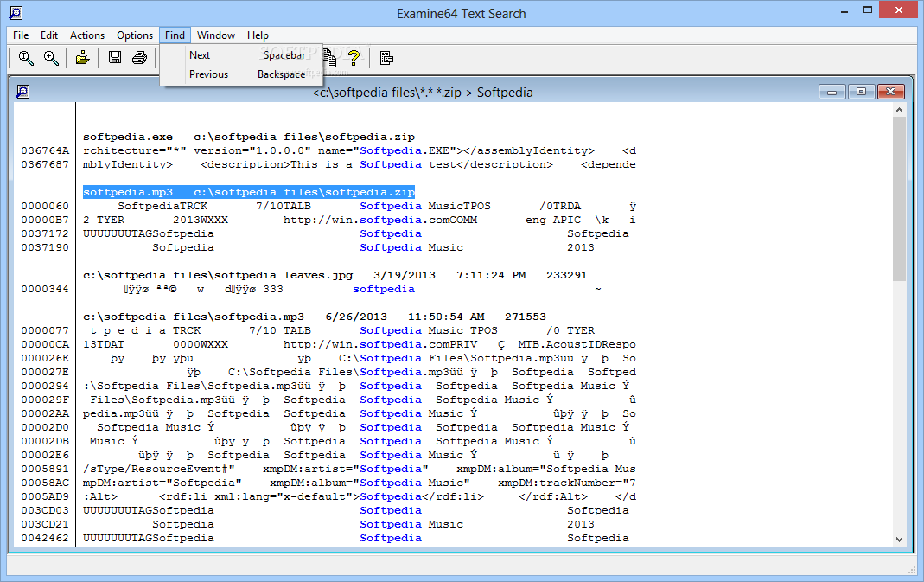Restore the results child window

[861, 92]
